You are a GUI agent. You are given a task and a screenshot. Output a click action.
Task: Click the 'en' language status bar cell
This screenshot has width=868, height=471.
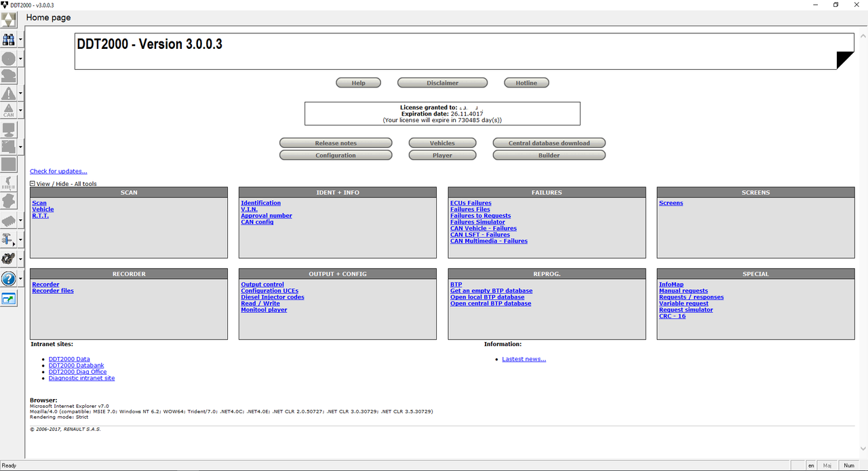[811, 466]
